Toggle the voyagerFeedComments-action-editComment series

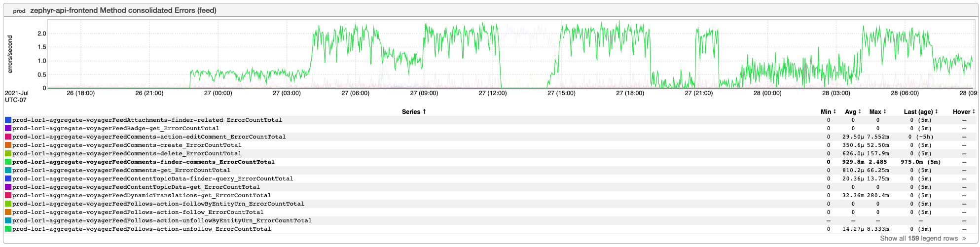click(x=148, y=137)
